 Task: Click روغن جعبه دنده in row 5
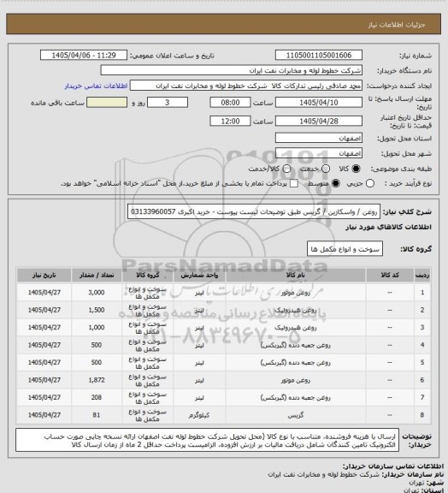coord(296,363)
